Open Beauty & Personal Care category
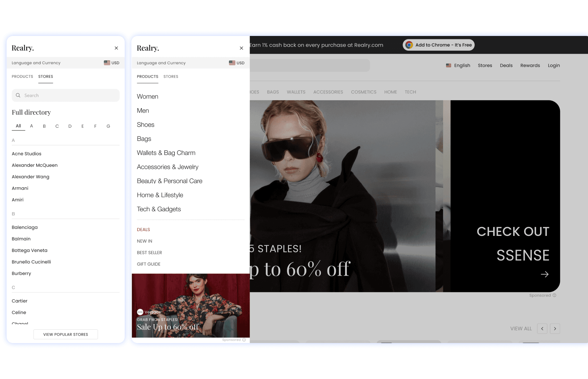588x379 pixels. 170,181
